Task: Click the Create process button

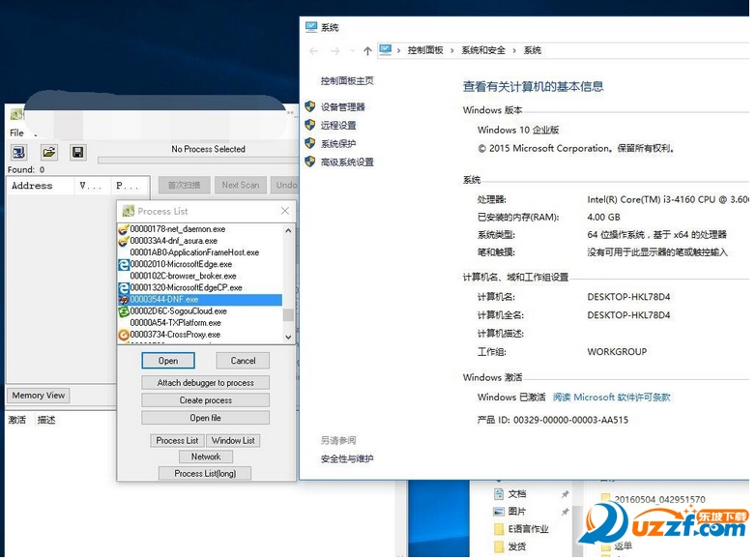Action: pos(205,400)
